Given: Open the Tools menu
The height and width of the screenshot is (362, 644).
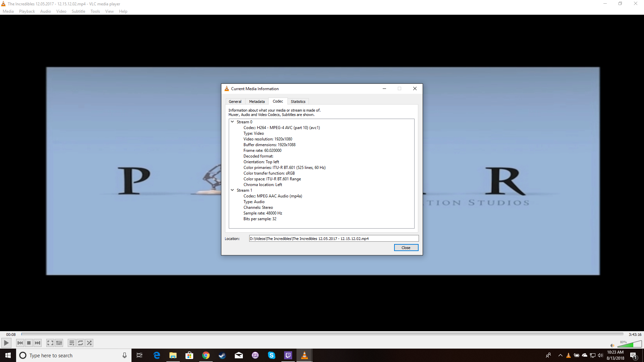Looking at the screenshot, I should pyautogui.click(x=95, y=11).
